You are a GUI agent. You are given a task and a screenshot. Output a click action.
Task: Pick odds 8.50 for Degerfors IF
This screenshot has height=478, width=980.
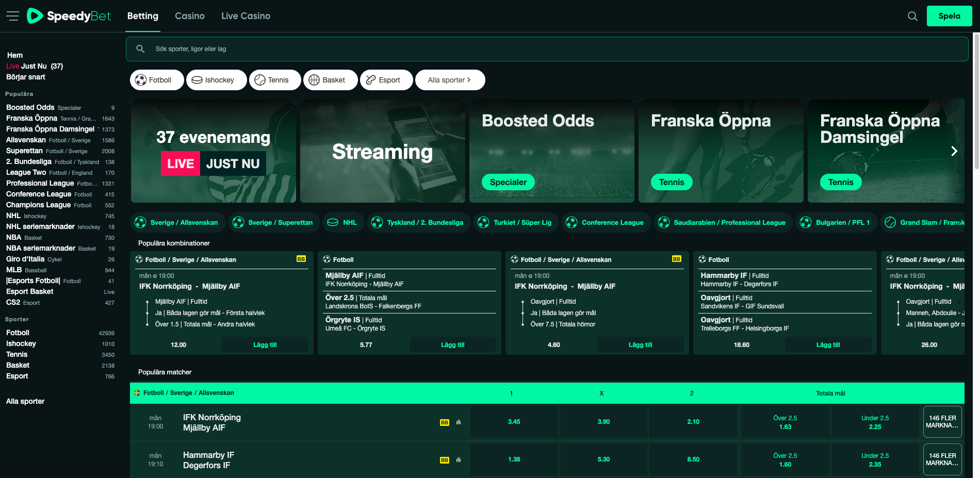[x=693, y=459]
